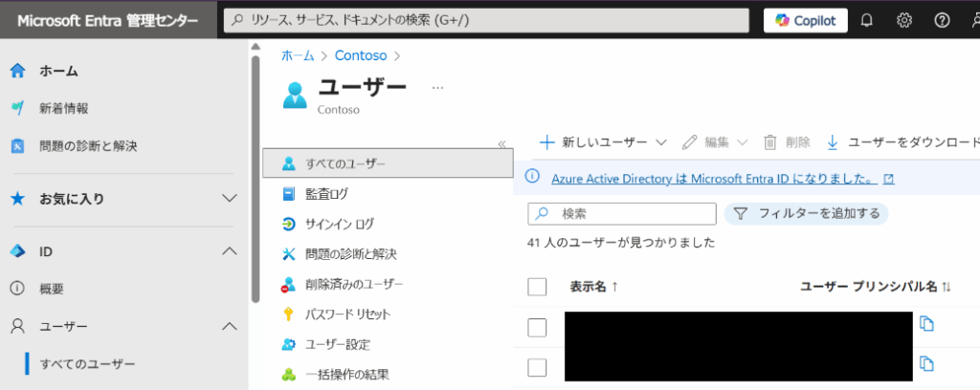Sort by 表示名 column header
This screenshot has width=980, height=390.
pos(593,287)
